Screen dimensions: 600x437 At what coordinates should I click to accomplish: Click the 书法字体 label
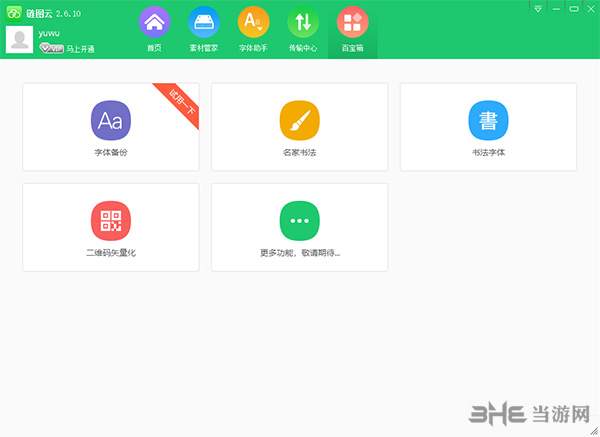488,152
